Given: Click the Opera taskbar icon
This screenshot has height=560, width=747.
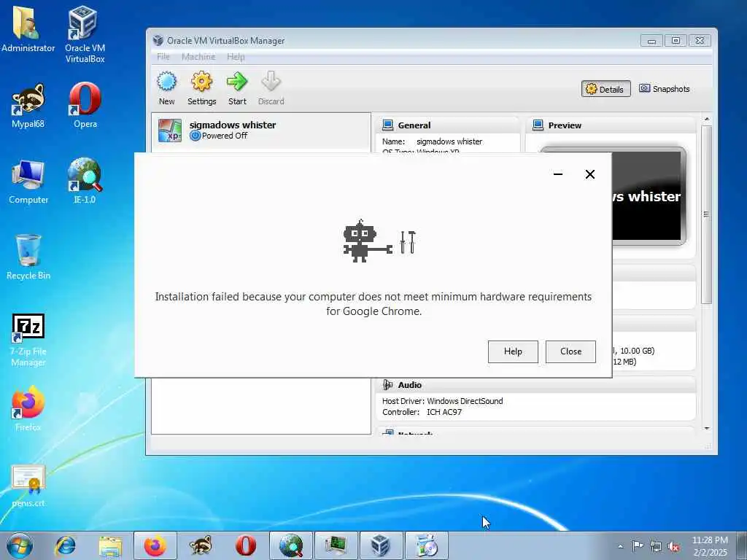Looking at the screenshot, I should 246,545.
